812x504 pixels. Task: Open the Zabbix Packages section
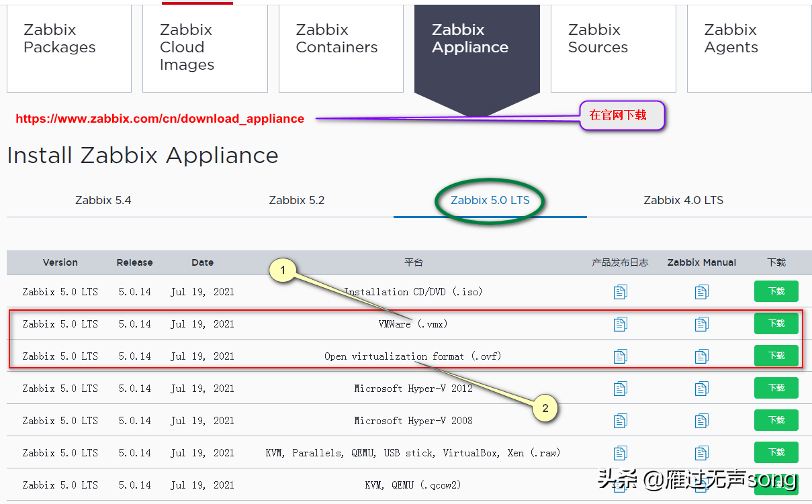point(69,48)
